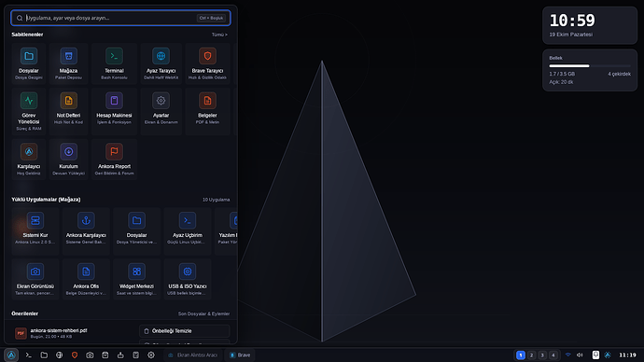Launch Brave Tarayıcı pinned app
The width and height of the screenshot is (644, 362).
207,63
